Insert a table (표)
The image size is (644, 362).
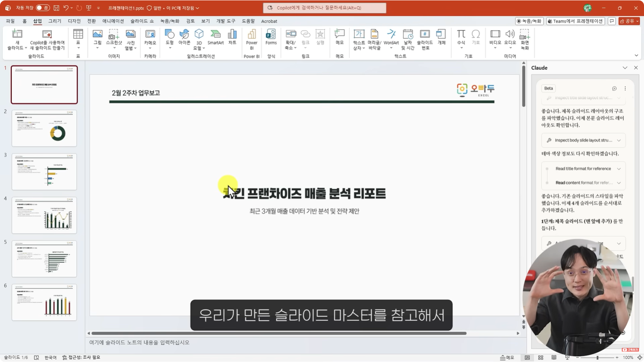pos(78,39)
